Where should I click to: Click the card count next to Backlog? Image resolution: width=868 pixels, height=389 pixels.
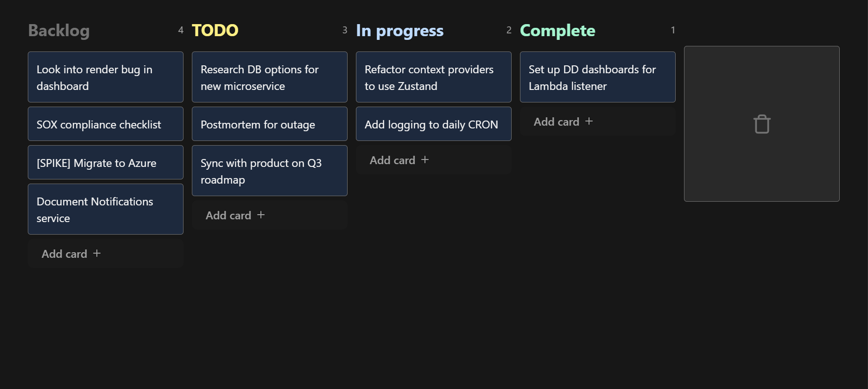click(181, 30)
